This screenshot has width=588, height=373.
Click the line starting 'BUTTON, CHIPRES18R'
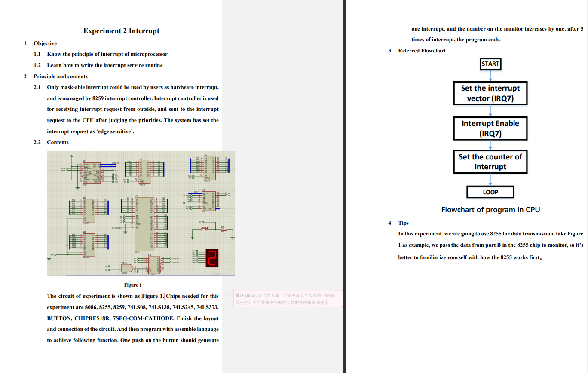(133, 318)
